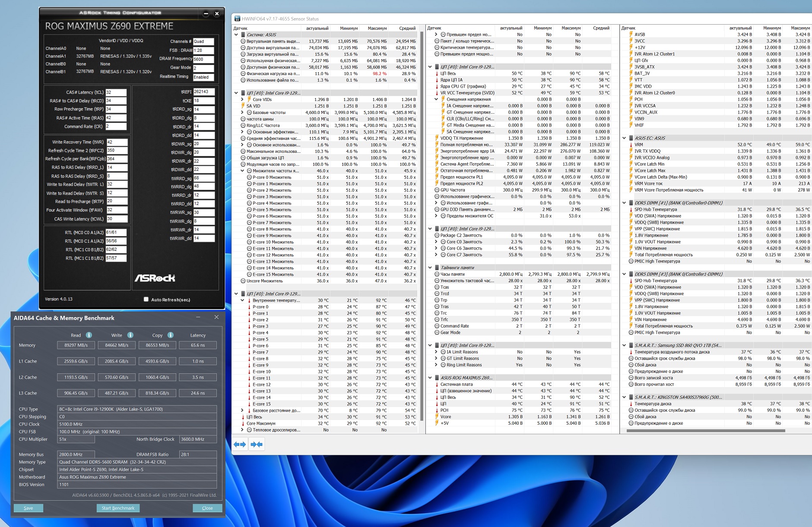Click the lightning icon of the SA VID row
This screenshot has height=527, width=812.
[243, 106]
